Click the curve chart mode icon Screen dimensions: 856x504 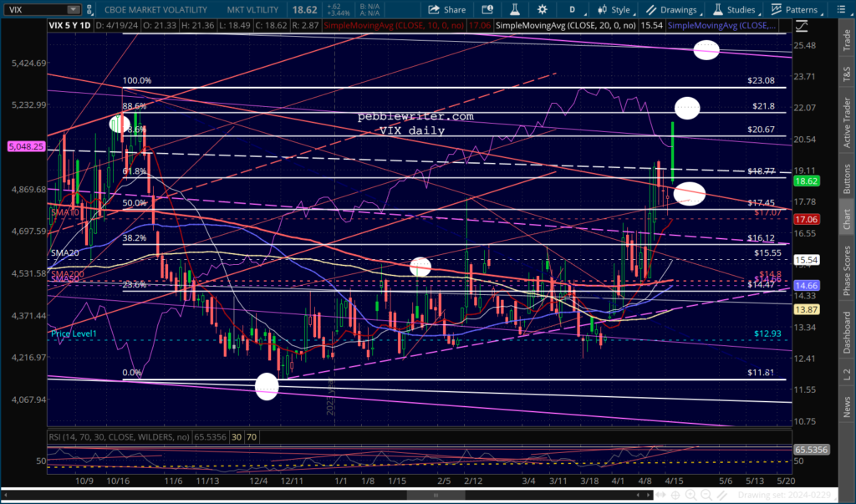coord(801,26)
